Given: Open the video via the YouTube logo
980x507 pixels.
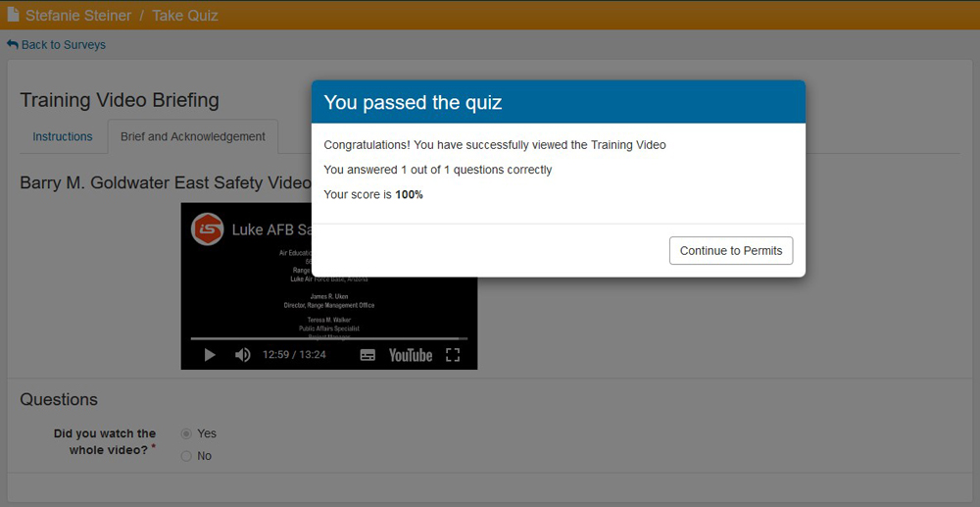Looking at the screenshot, I should [x=410, y=355].
